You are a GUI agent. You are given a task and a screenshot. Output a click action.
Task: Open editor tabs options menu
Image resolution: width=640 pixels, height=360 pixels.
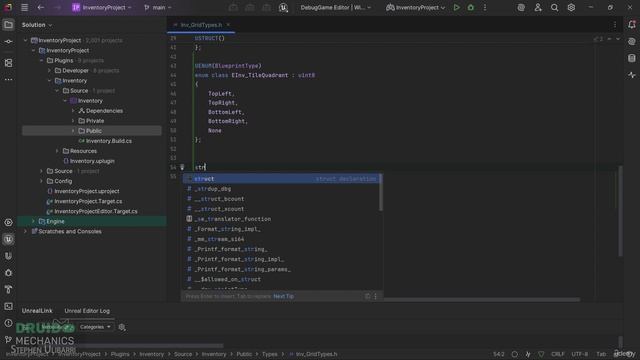[x=615, y=25]
